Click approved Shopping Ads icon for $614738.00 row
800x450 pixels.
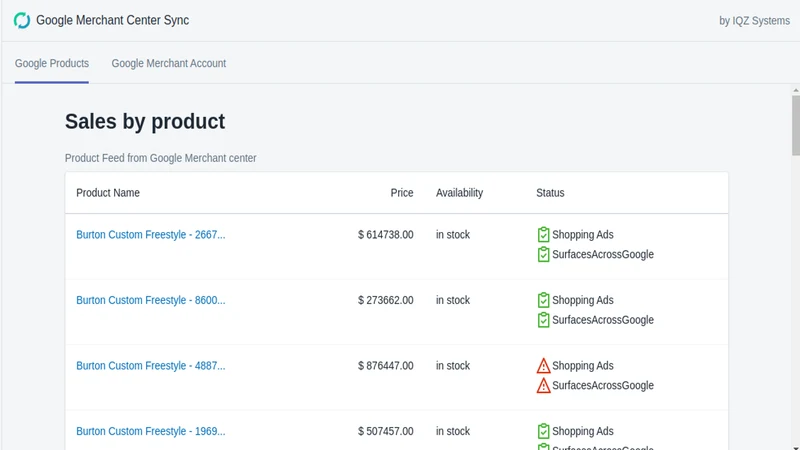[x=543, y=235]
